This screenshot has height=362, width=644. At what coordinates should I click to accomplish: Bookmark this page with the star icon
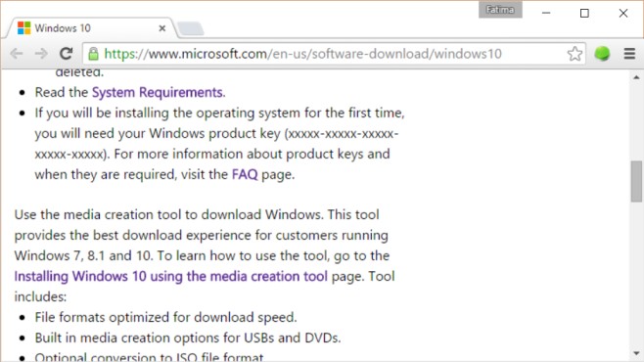pyautogui.click(x=575, y=54)
